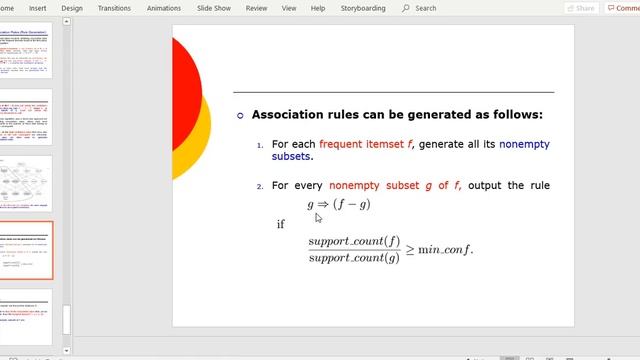Open the Slide Show tab

(214, 8)
